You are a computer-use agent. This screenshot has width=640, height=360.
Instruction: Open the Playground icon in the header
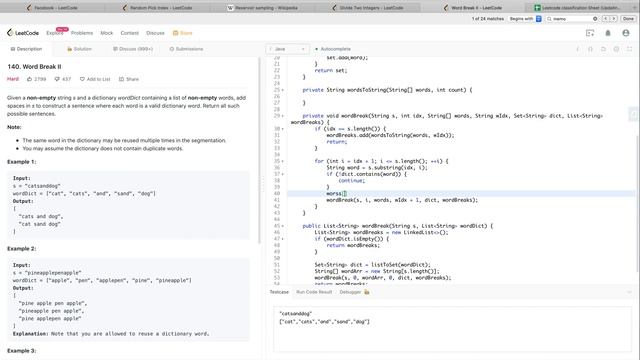pyautogui.click(x=590, y=33)
